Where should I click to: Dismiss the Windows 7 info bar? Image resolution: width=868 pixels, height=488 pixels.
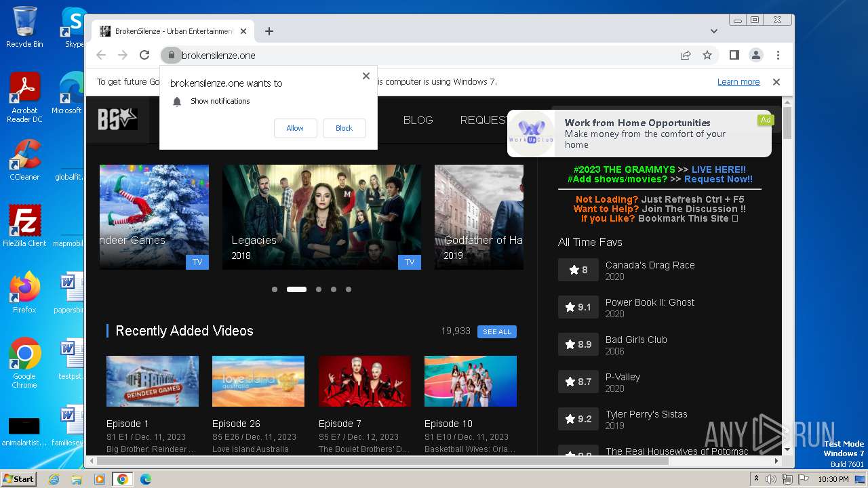[776, 82]
